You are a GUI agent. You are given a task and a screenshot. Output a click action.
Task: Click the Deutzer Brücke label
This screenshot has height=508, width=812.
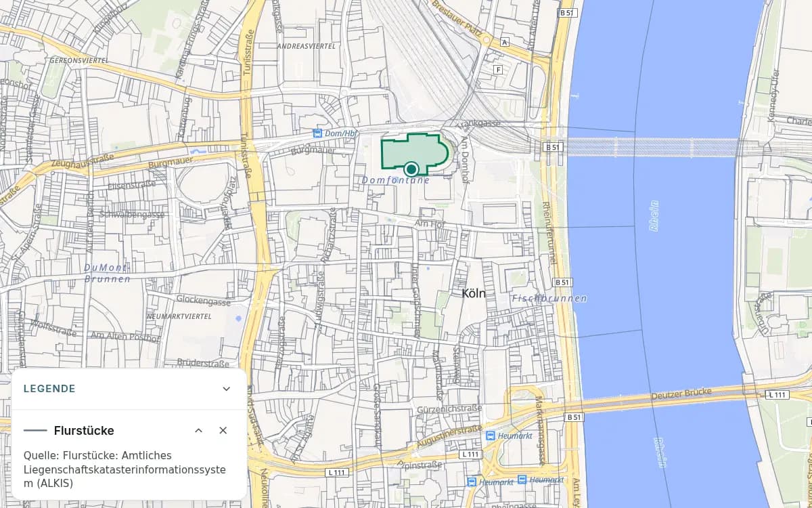(681, 394)
